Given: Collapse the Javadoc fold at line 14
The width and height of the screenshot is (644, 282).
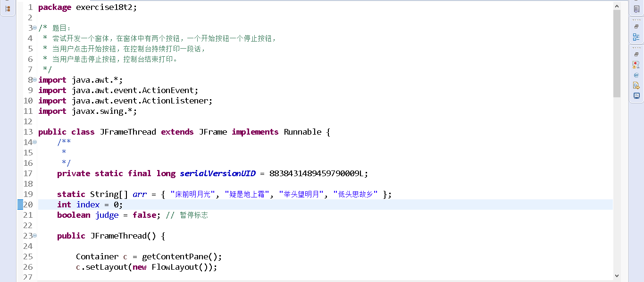Looking at the screenshot, I should coord(35,142).
